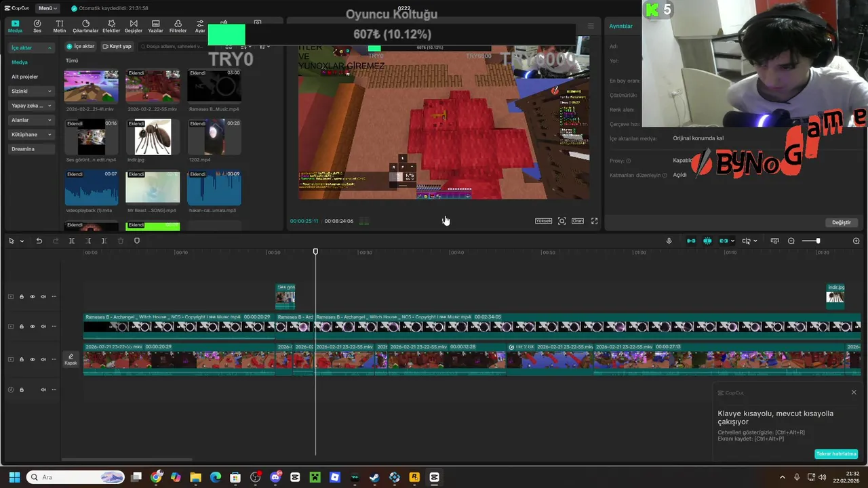Toggle clip linkage

[x=724, y=241]
